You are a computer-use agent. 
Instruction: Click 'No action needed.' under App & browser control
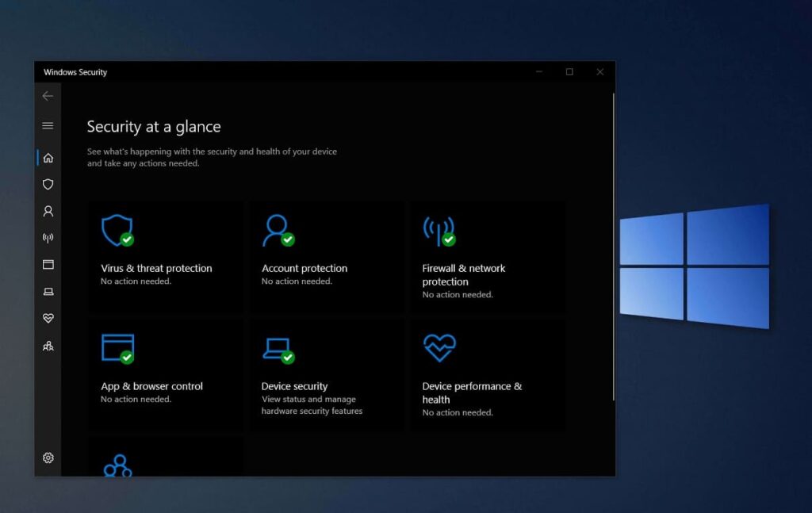tap(136, 399)
